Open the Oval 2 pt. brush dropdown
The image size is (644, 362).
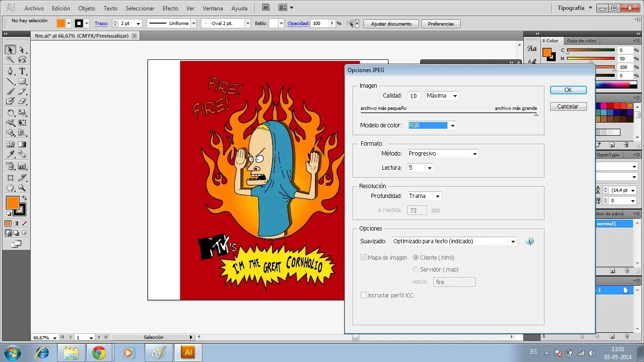pos(248,24)
